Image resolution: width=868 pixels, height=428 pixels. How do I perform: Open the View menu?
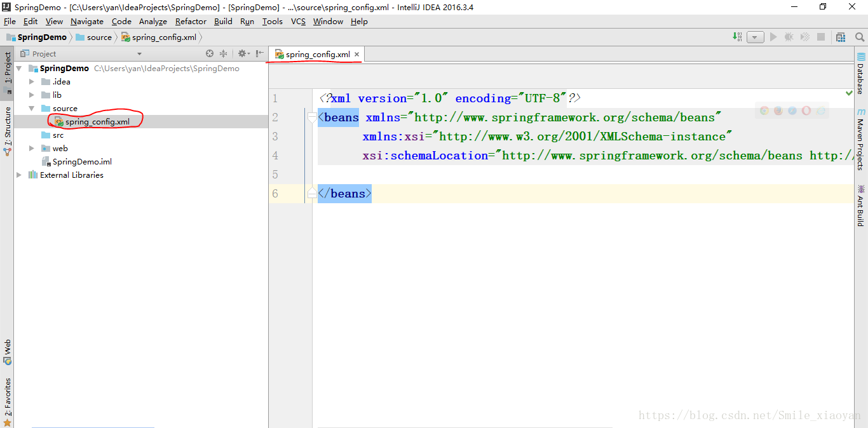pyautogui.click(x=54, y=21)
